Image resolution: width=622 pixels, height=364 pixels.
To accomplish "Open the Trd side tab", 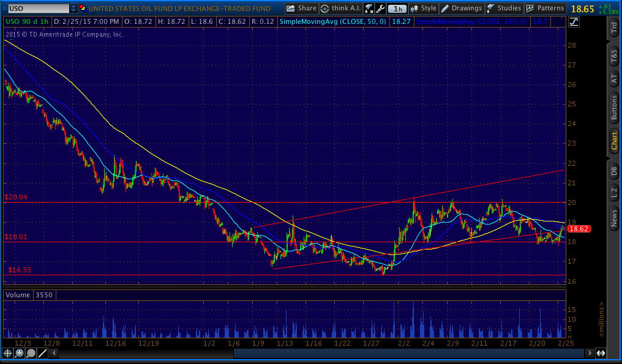I will point(614,27).
